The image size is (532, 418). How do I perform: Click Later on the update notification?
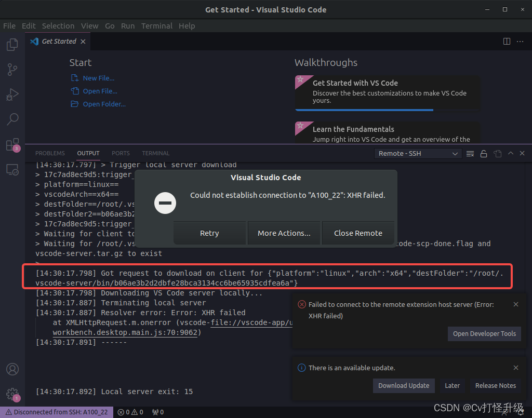pyautogui.click(x=453, y=385)
